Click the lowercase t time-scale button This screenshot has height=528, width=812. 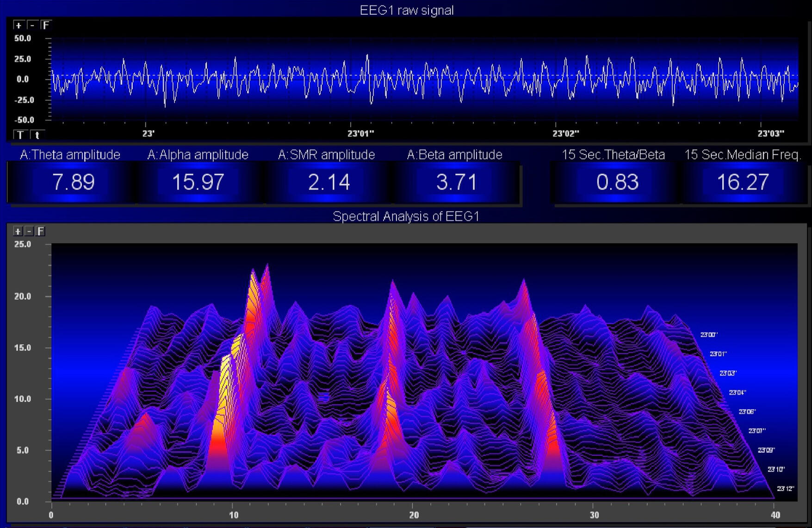(37, 135)
